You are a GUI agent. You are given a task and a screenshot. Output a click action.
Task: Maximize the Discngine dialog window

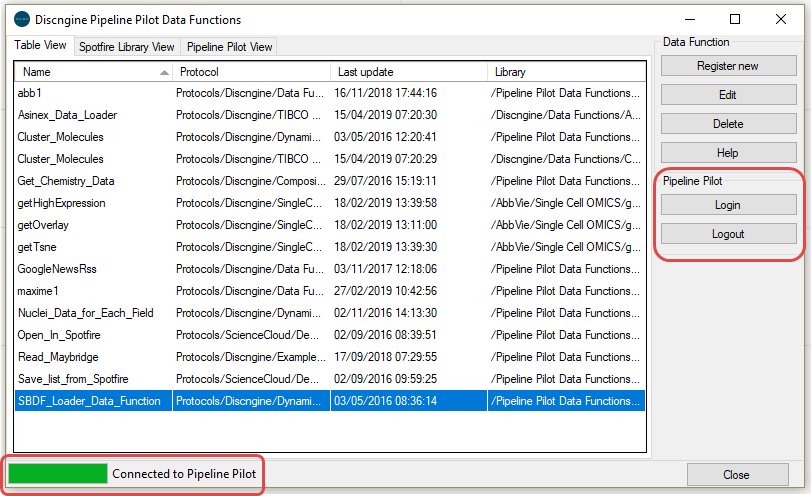coord(735,20)
